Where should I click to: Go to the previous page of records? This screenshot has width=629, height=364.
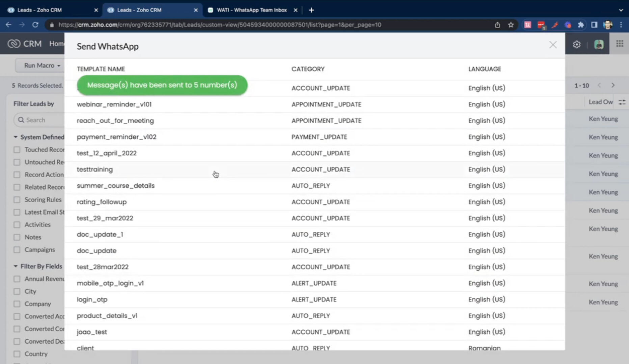(x=599, y=85)
